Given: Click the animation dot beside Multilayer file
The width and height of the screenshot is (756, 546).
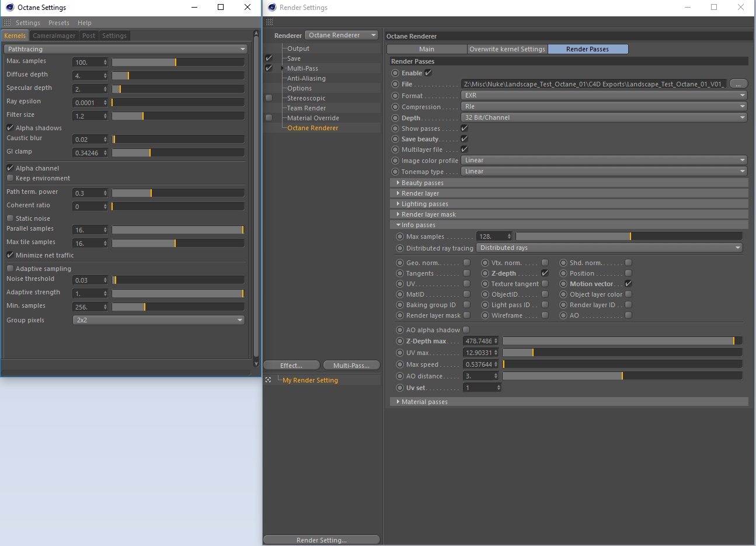Looking at the screenshot, I should pos(395,149).
